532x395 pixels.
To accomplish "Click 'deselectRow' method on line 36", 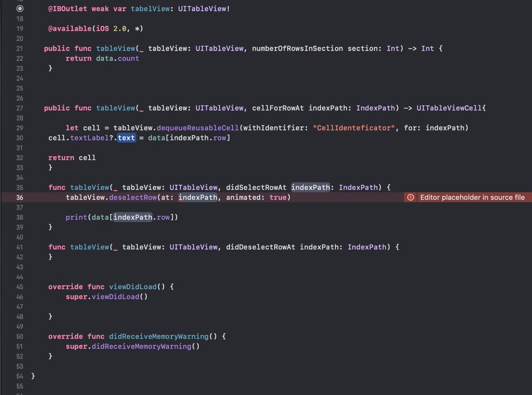I will 133,197.
